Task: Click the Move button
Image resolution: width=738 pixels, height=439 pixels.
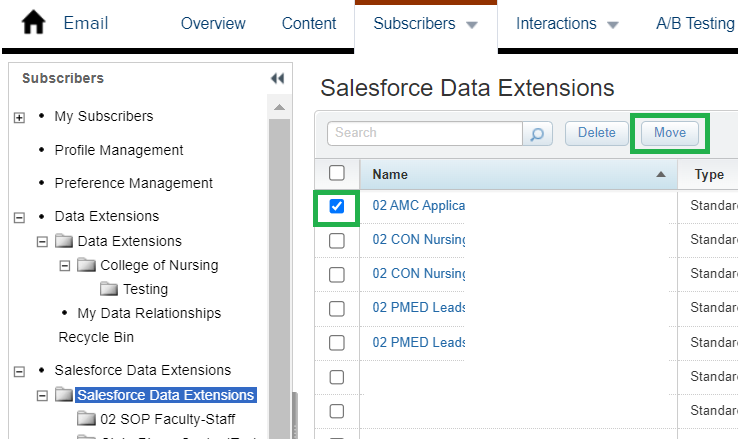Action: 670,133
